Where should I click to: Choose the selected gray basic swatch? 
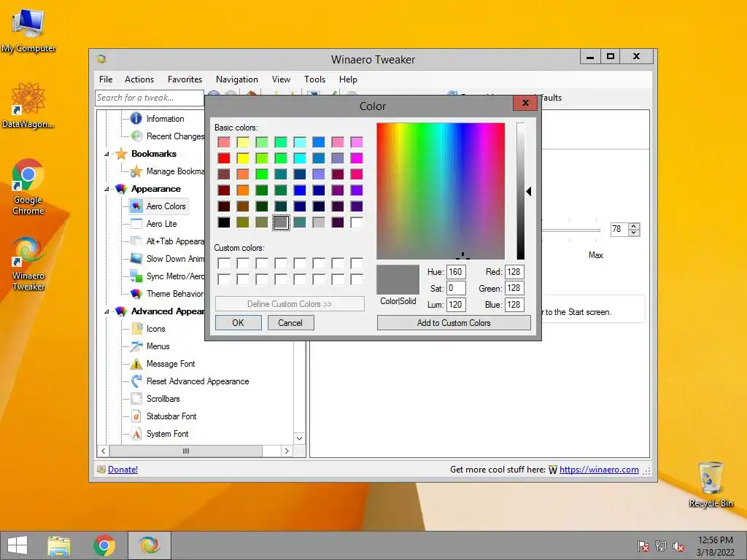(x=281, y=222)
